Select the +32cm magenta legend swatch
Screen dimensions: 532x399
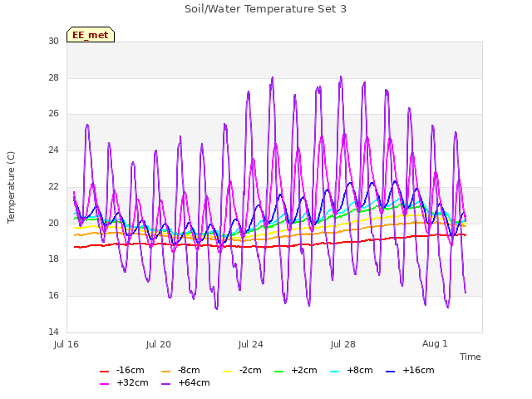[104, 384]
